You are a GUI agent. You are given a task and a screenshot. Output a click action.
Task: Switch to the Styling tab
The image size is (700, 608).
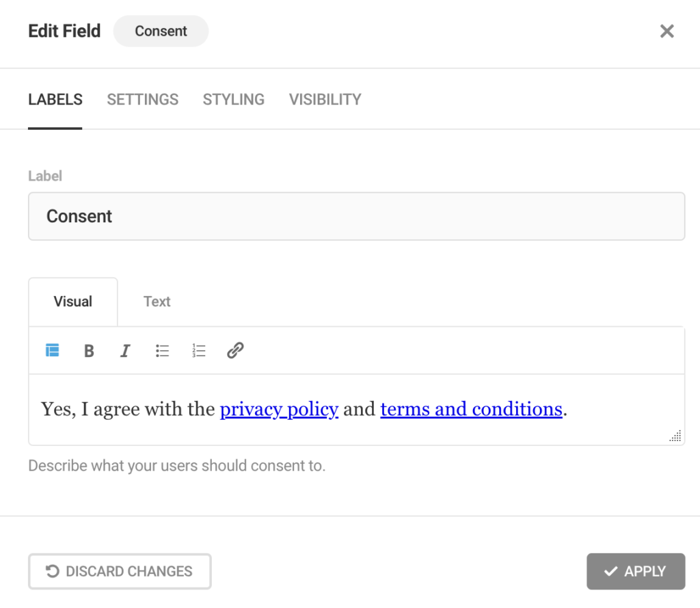click(234, 99)
